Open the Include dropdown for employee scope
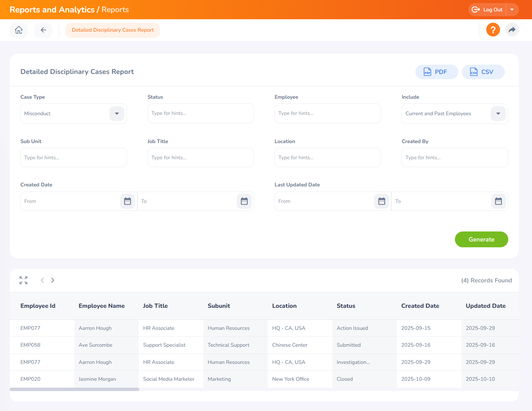Viewport: 532px width, 411px height. pos(498,113)
